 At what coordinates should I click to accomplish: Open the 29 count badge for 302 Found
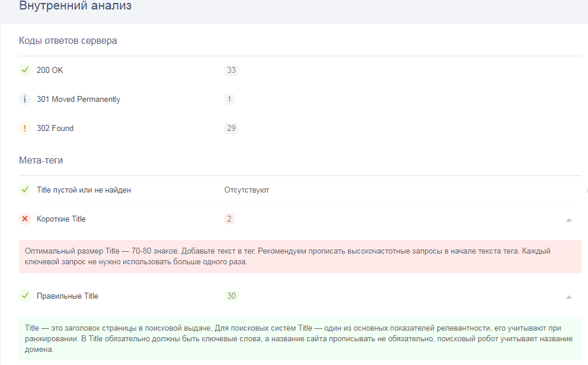click(231, 128)
